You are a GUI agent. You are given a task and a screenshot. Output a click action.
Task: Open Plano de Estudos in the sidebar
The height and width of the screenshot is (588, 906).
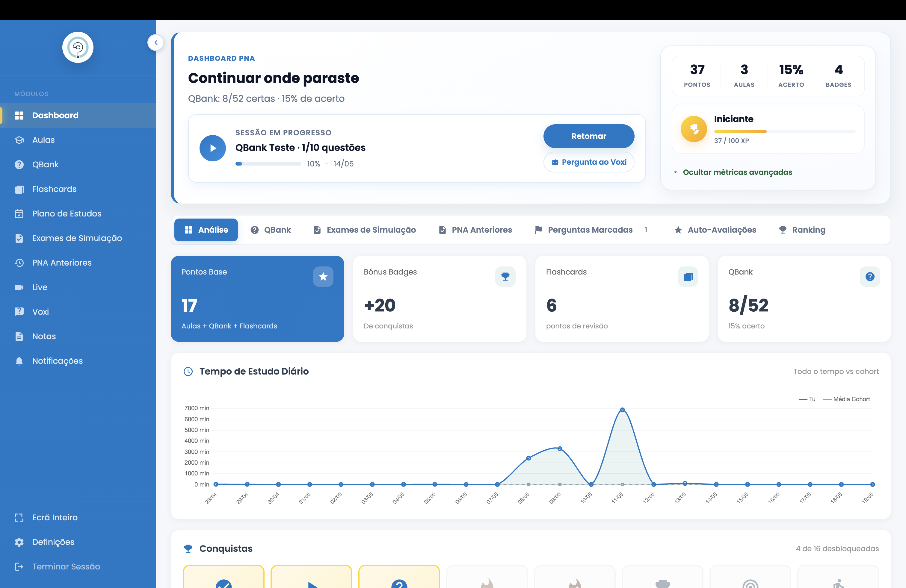[78, 213]
